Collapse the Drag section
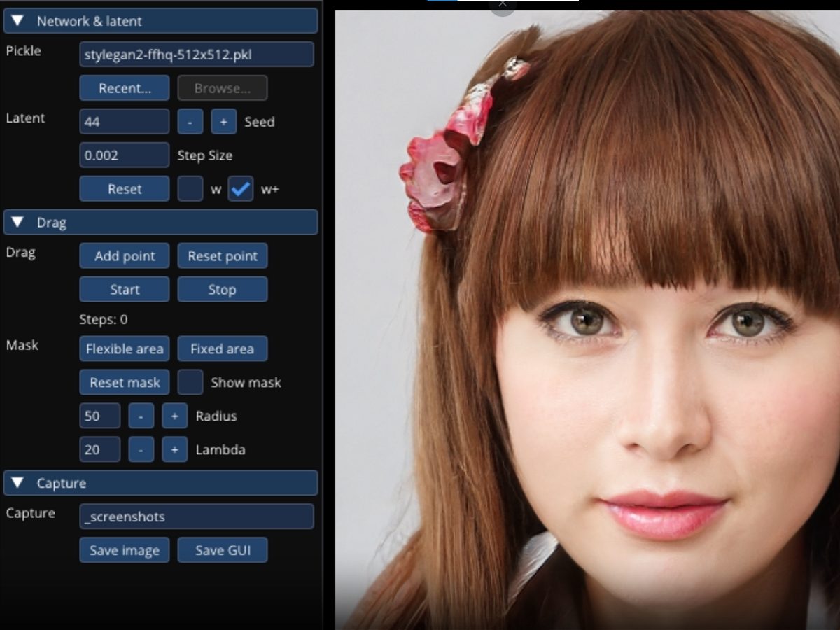 18,223
